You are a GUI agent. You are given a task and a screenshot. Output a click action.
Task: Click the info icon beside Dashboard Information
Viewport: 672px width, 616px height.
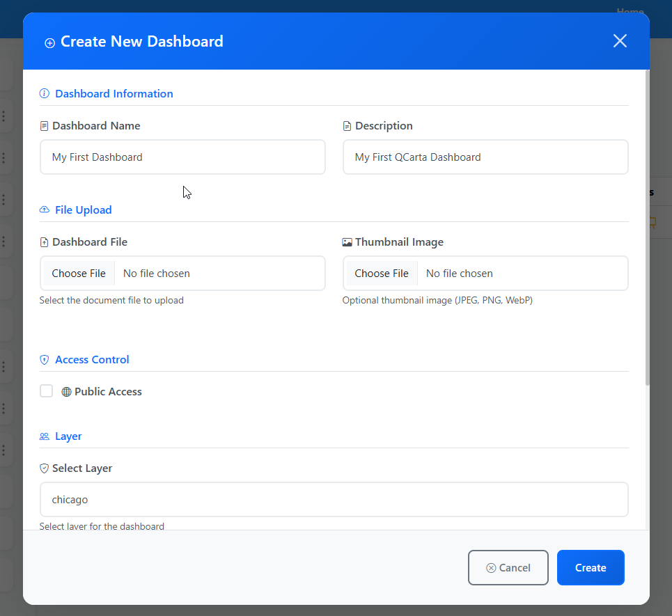(44, 93)
